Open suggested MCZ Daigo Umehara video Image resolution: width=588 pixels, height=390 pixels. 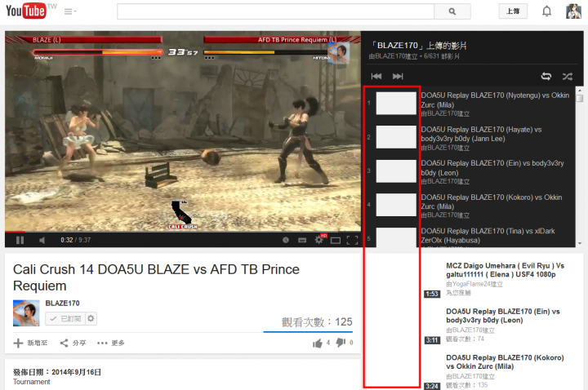[506, 270]
